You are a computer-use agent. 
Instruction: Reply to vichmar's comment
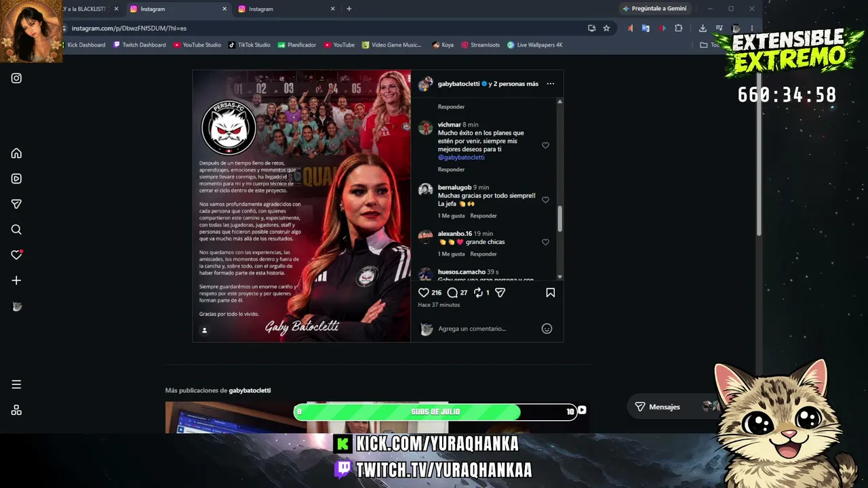click(451, 169)
